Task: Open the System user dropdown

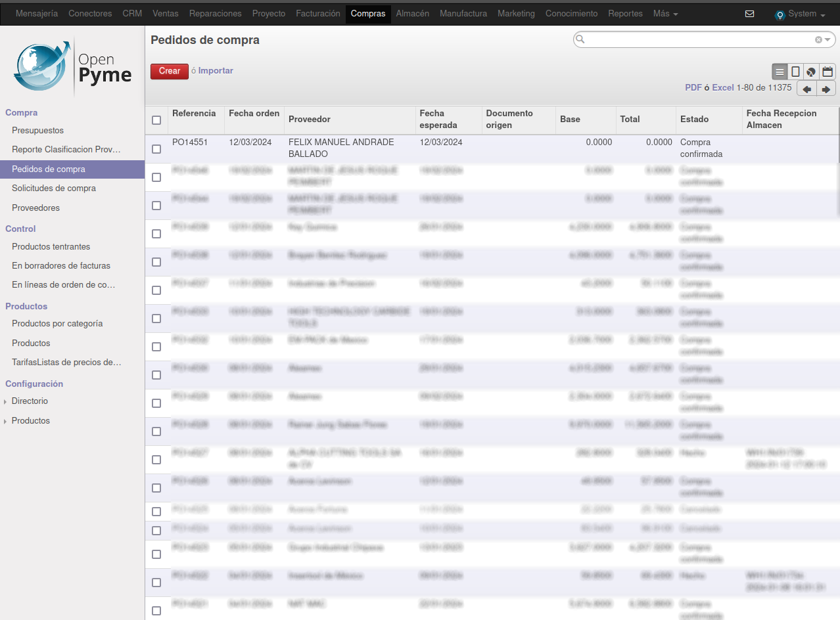Action: tap(806, 13)
